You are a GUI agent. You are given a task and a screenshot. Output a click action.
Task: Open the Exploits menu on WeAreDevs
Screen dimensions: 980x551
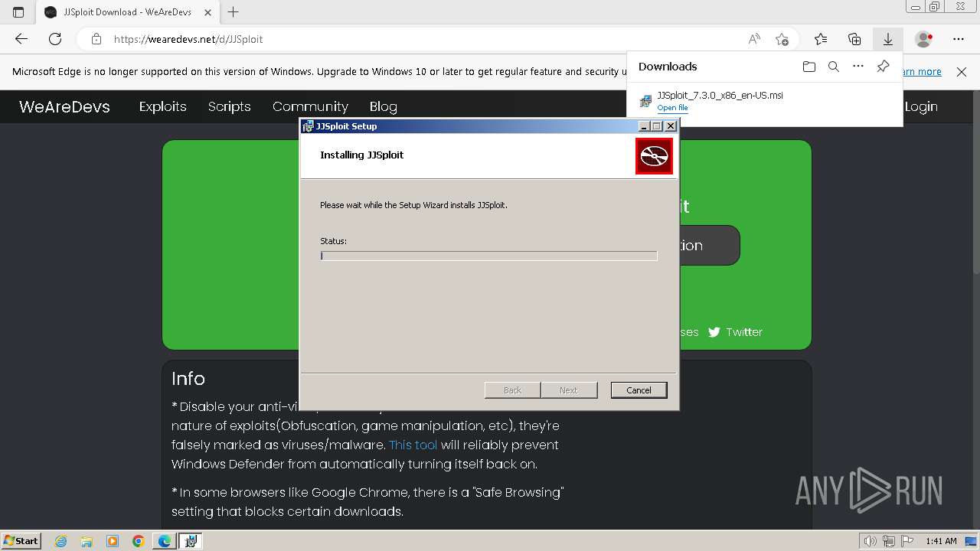point(162,106)
